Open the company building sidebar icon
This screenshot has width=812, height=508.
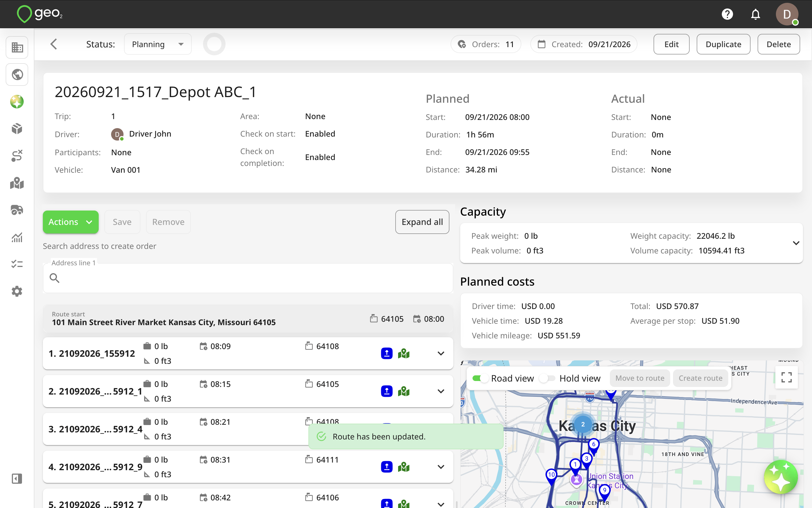coord(17,47)
